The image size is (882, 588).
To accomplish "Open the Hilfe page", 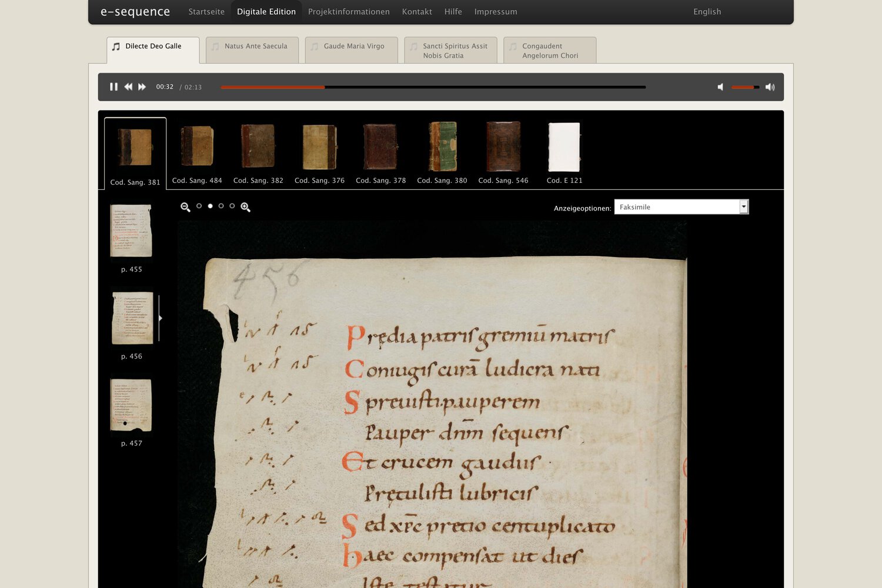I will [x=453, y=12].
